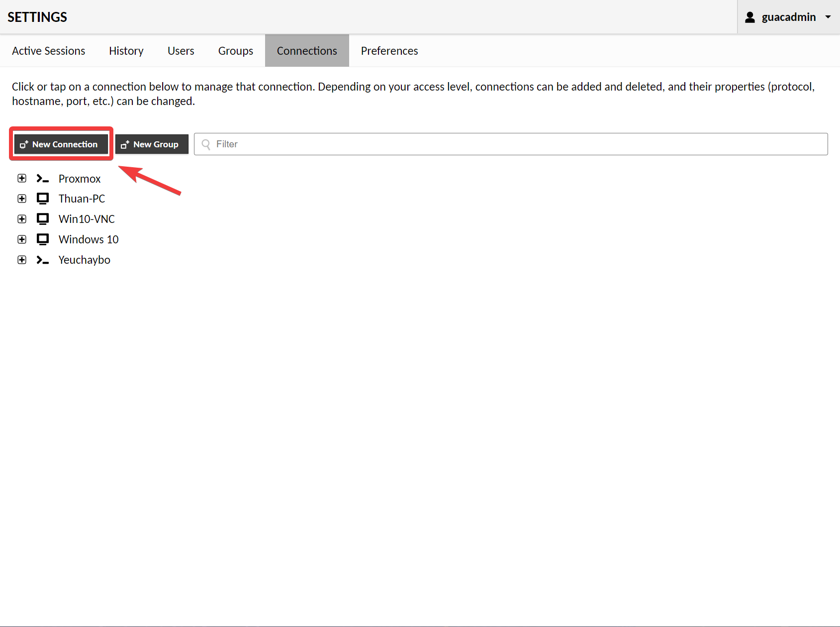Click the Proxmox terminal icon
The image size is (840, 627).
pos(43,179)
